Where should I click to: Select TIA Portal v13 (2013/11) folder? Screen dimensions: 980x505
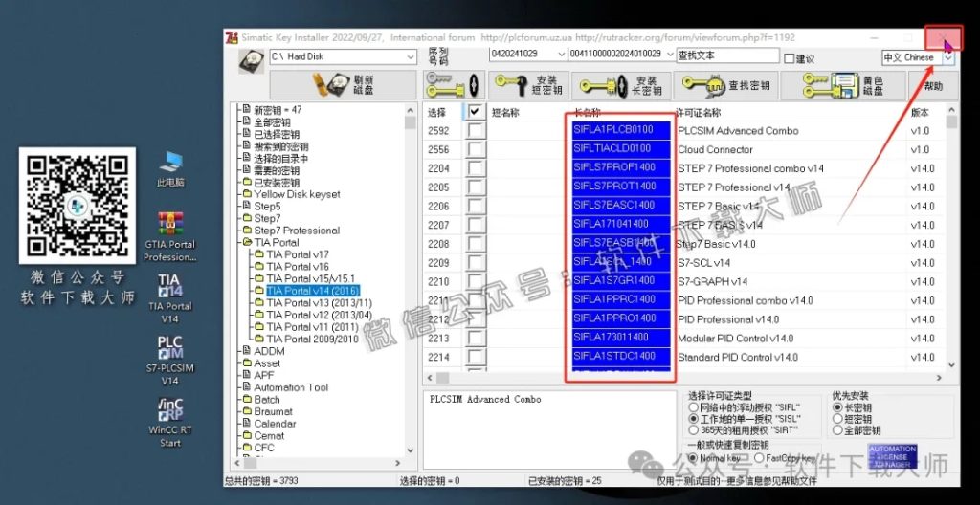tap(319, 302)
